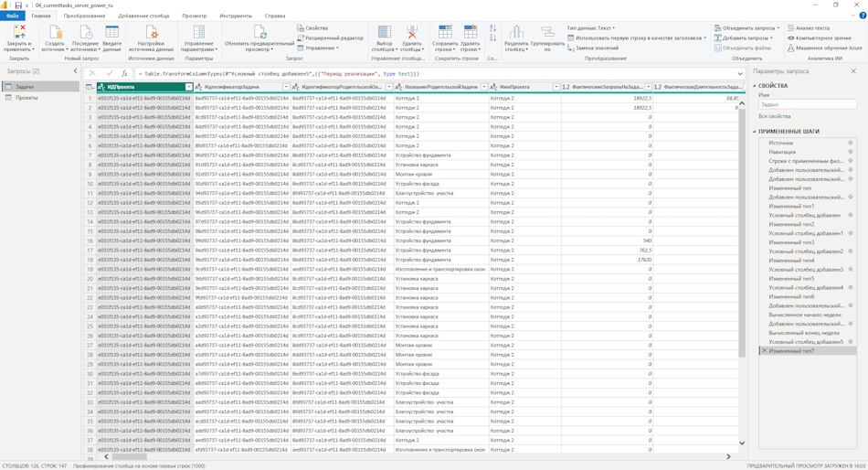Expand the formula bar chevron

[x=740, y=73]
